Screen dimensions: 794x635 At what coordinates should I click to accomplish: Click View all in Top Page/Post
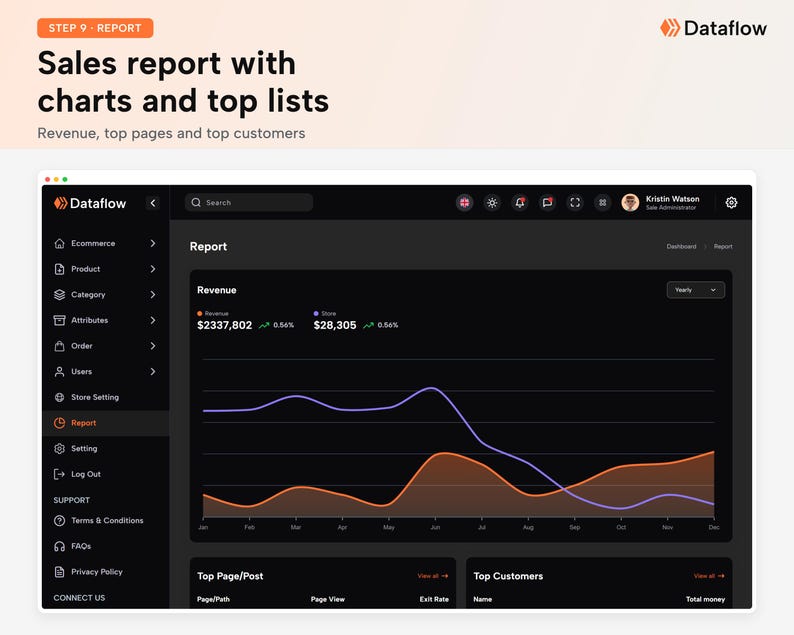(432, 576)
